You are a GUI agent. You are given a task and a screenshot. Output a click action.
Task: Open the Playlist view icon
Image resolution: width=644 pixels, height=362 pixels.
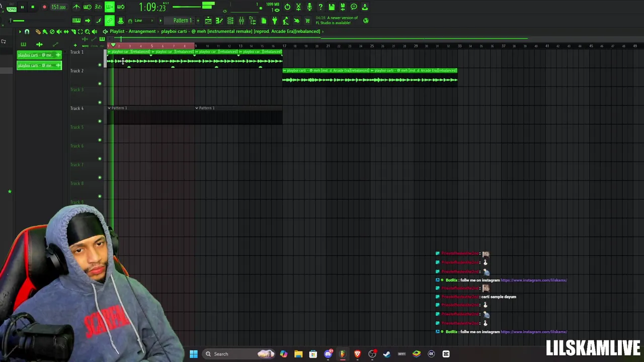coord(208,21)
